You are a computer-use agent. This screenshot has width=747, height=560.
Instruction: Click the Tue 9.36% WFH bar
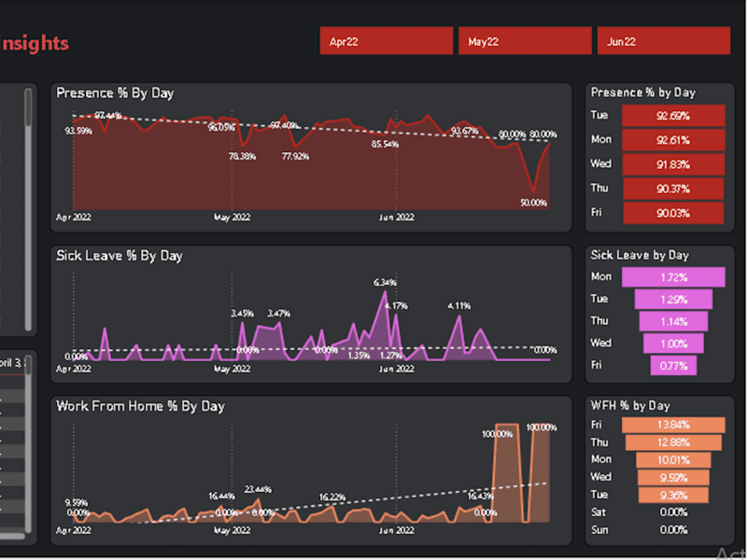(x=673, y=496)
